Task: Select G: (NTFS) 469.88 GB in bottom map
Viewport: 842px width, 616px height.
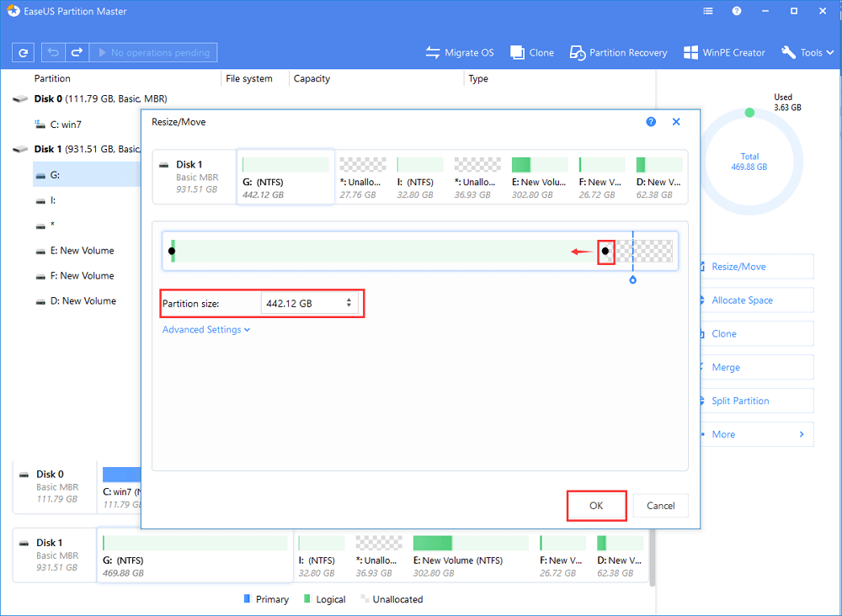Action: 195,555
